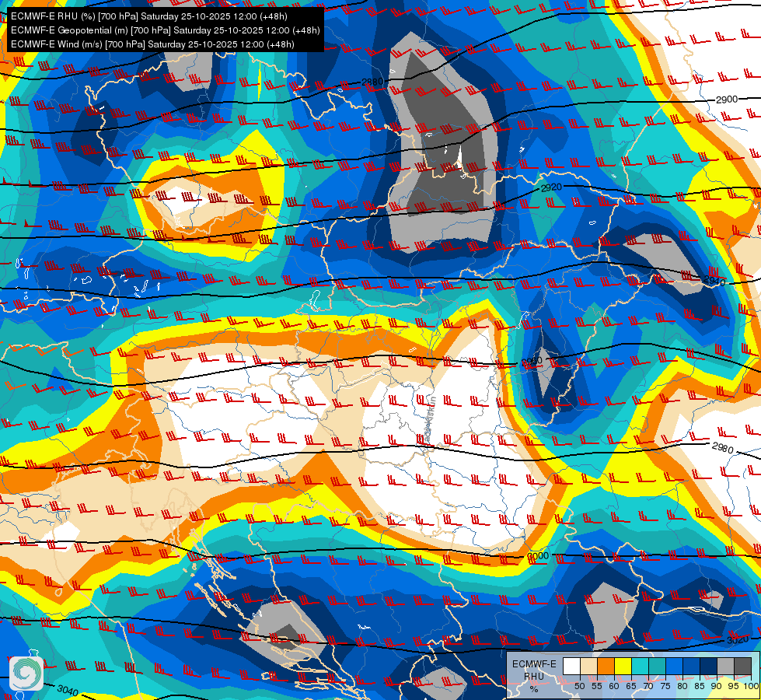The height and width of the screenshot is (700, 761).
Task: Click the swirl logo icon at the bottom-left corner
Action: pyautogui.click(x=26, y=673)
